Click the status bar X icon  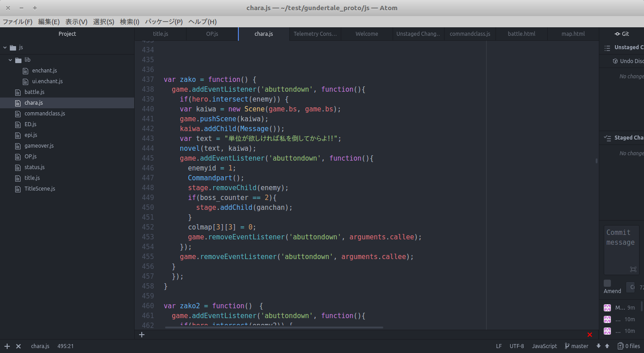[18, 346]
